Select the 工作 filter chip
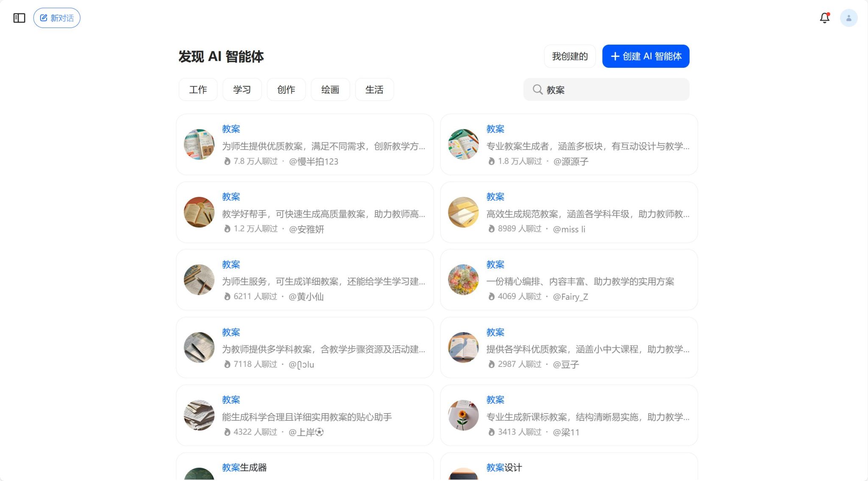Screen dimensions: 868x481 [198, 89]
